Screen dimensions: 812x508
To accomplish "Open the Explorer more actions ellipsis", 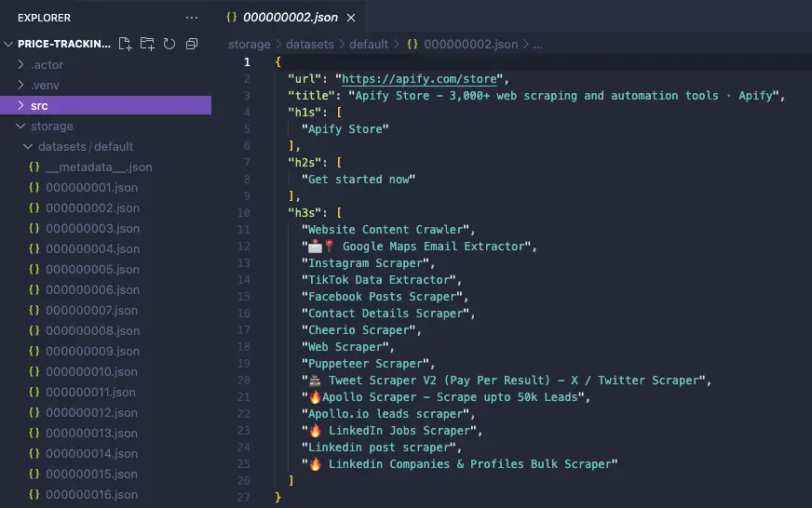I will (x=192, y=18).
